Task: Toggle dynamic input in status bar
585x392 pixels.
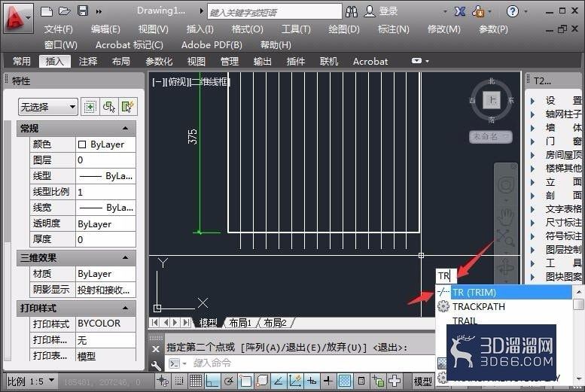Action: [x=312, y=381]
